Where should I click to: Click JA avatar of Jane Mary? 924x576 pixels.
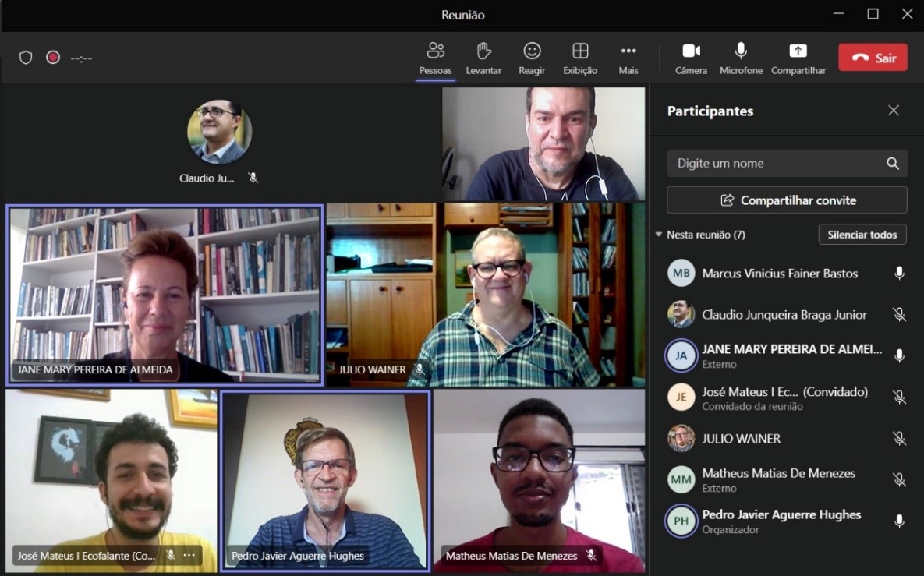pos(681,355)
